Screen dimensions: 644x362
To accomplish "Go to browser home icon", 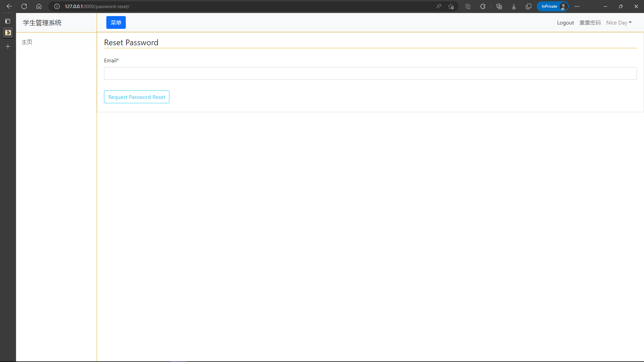I will click(x=39, y=6).
